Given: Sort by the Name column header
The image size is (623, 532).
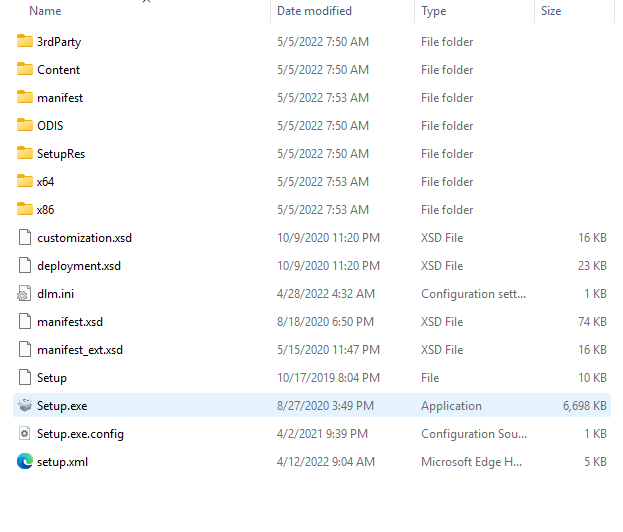Looking at the screenshot, I should [x=45, y=11].
